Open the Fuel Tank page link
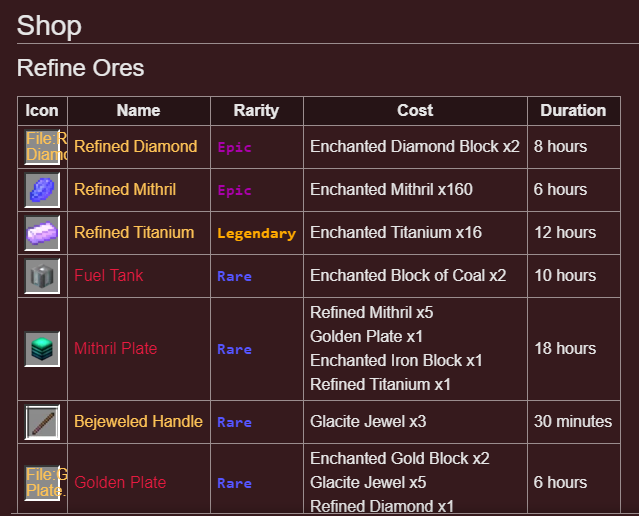 point(108,276)
